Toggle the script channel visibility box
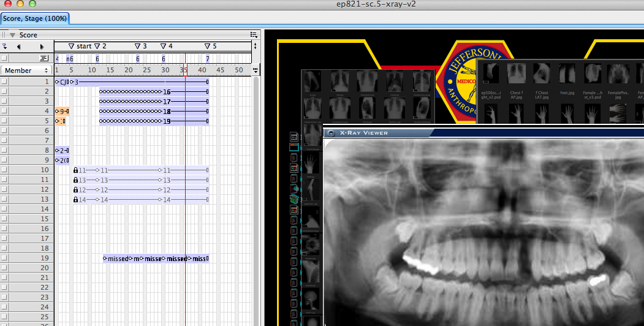Viewport: 644px width, 326px height. (5, 58)
